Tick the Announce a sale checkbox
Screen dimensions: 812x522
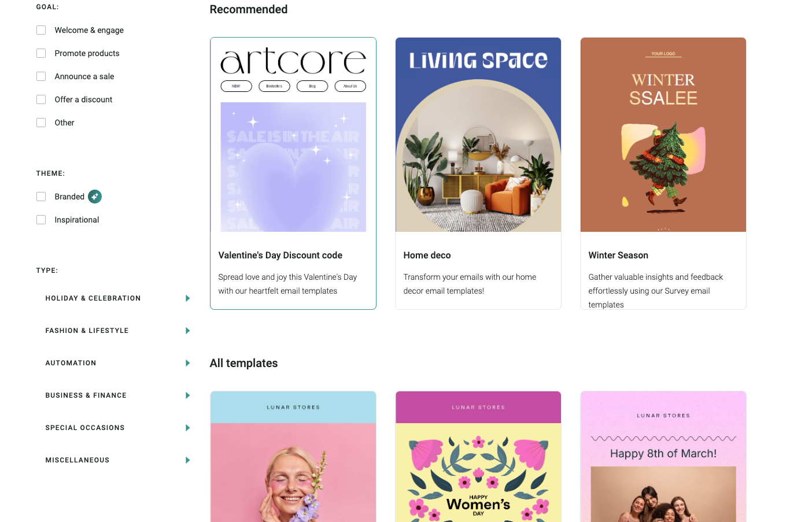click(x=41, y=76)
